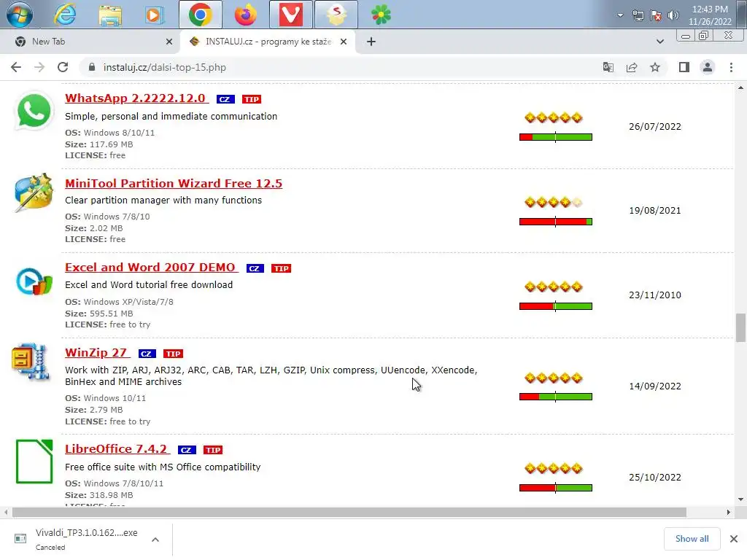
Task: Click the MiniTool Partition Wizard icon thumbnail
Action: coord(34,192)
